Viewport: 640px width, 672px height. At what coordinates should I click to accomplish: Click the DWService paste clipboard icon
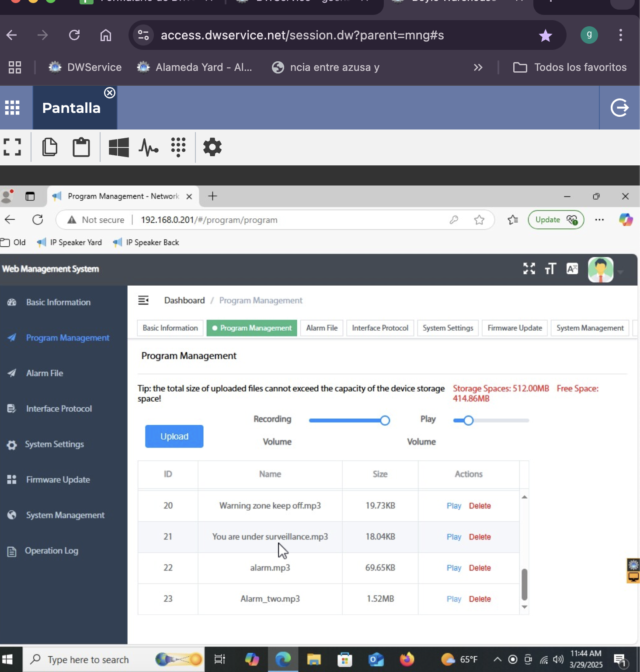click(81, 147)
